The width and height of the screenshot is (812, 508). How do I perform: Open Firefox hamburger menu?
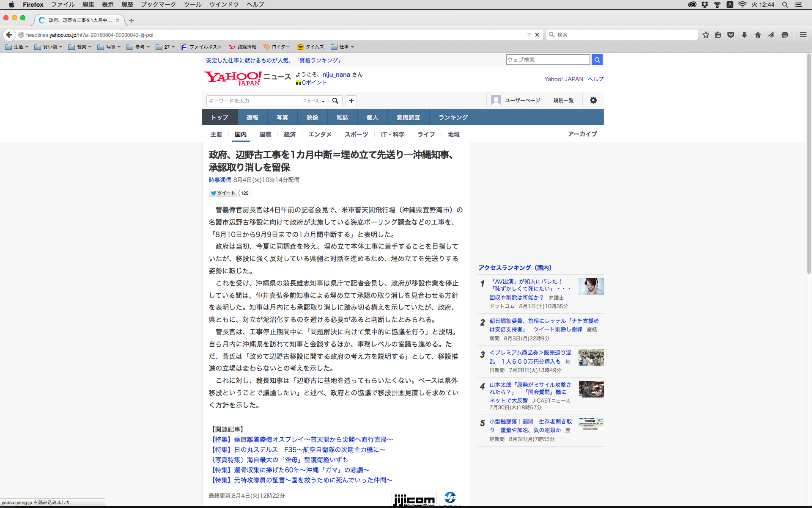coord(803,35)
